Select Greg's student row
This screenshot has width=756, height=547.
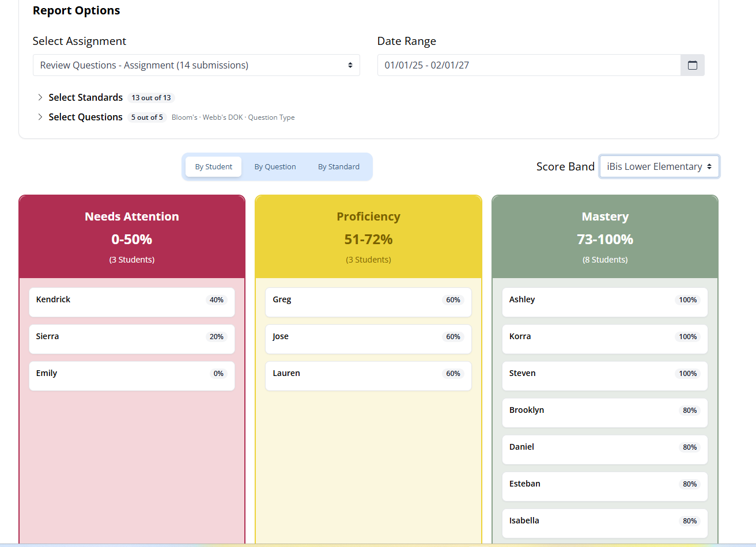368,302
